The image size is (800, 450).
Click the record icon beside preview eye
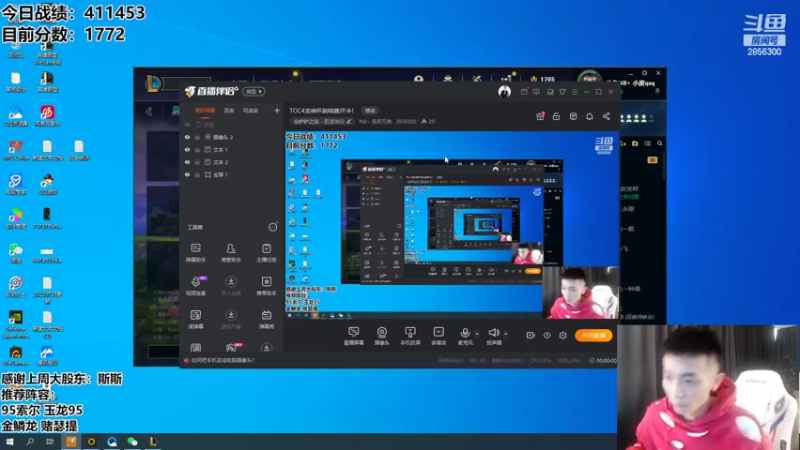tap(530, 335)
